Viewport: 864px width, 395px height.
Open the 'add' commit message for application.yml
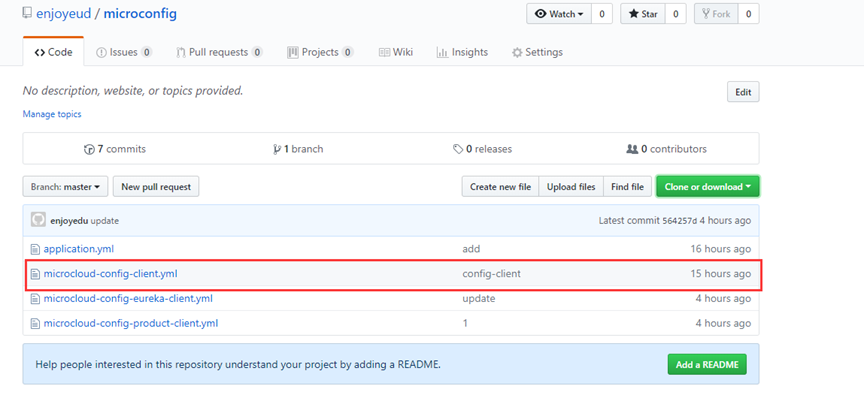coord(471,249)
